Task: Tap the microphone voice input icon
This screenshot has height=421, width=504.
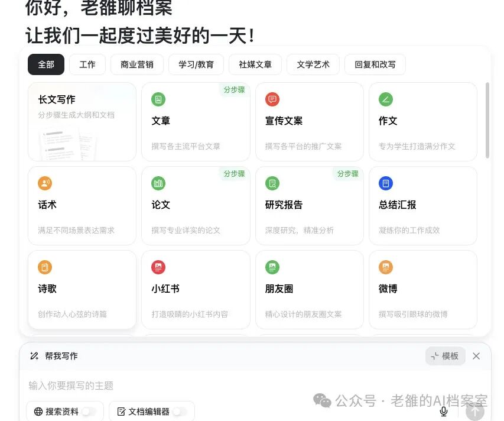Action: 444,412
